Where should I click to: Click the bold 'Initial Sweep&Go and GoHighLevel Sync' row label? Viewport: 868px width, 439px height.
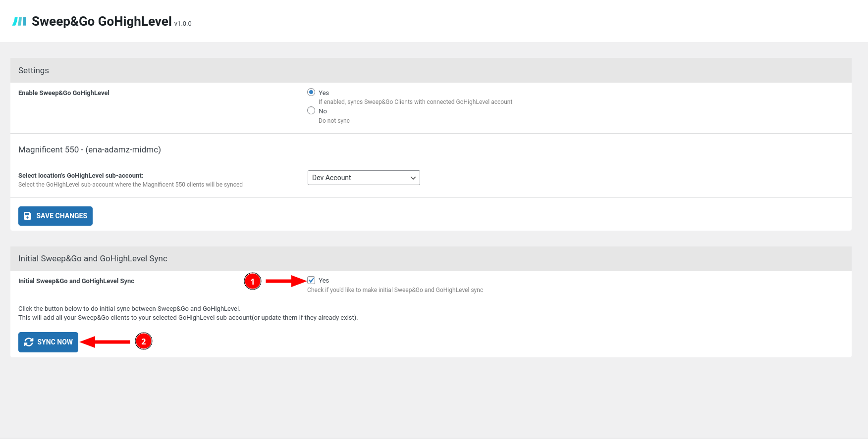[76, 281]
